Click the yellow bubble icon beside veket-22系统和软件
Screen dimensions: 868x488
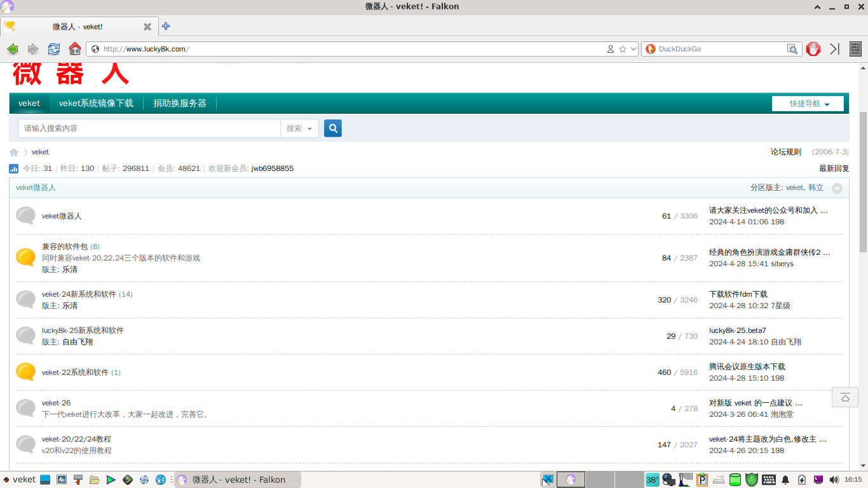click(25, 372)
